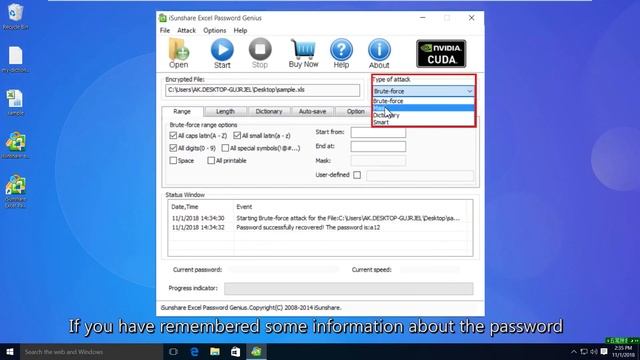Switch to the Auto-save tab
The image size is (640, 360).
[x=312, y=111]
